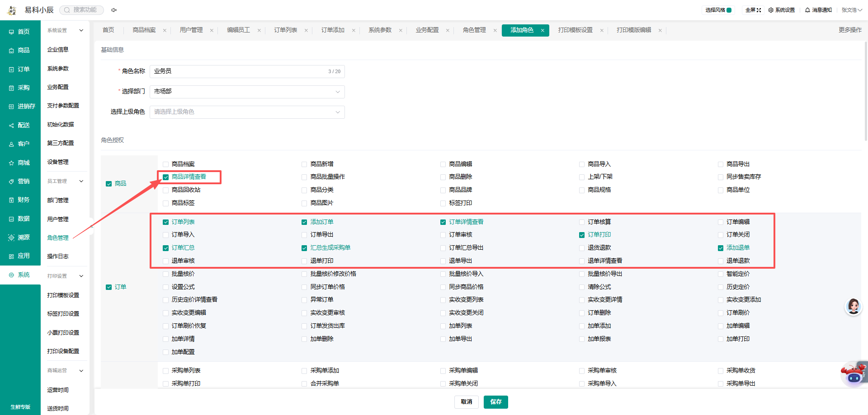
Task: Open the 客户 customer sidebar icon
Action: [x=11, y=144]
